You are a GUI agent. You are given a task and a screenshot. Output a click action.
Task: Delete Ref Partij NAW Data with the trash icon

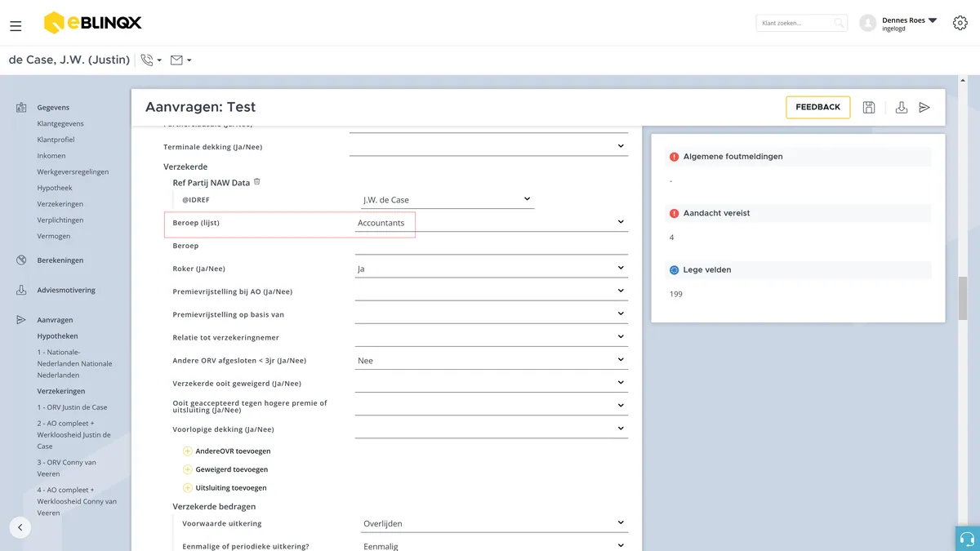pyautogui.click(x=256, y=182)
